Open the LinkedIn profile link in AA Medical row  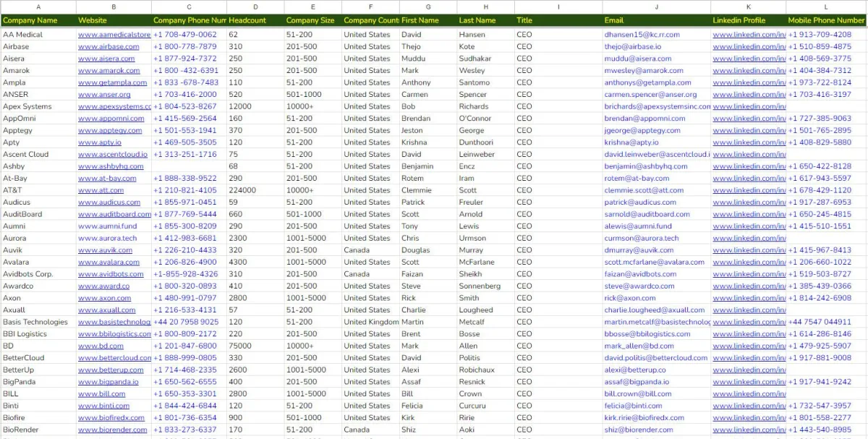coord(749,35)
